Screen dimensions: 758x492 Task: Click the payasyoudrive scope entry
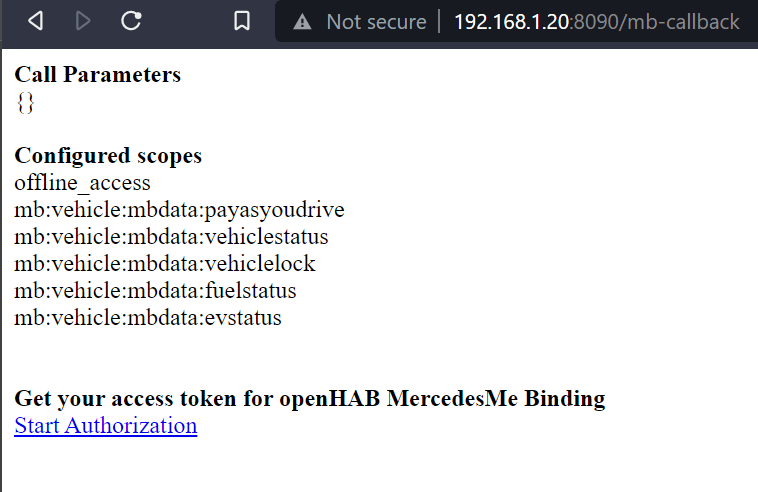(179, 210)
